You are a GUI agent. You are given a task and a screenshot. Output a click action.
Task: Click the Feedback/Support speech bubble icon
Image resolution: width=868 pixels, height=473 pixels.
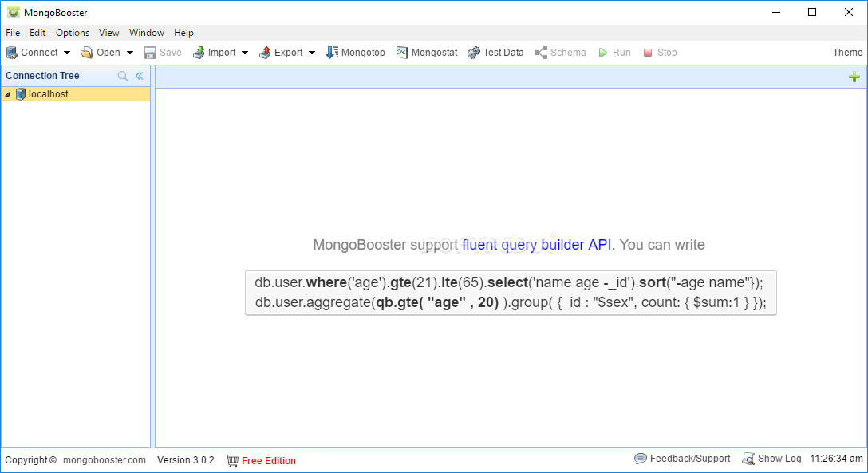pos(641,459)
